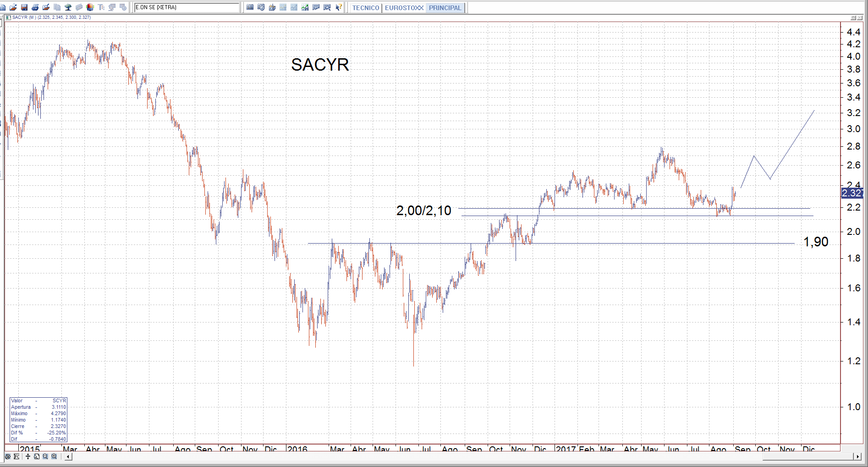Click the greyed grid chart icon
This screenshot has width=868, height=467.
pos(283,7)
